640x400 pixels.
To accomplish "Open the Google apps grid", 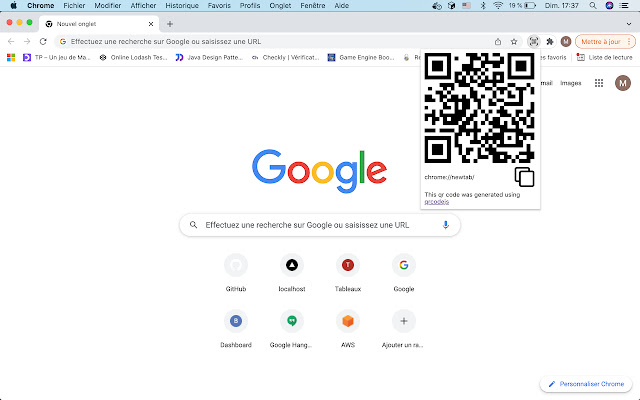I will coord(599,83).
